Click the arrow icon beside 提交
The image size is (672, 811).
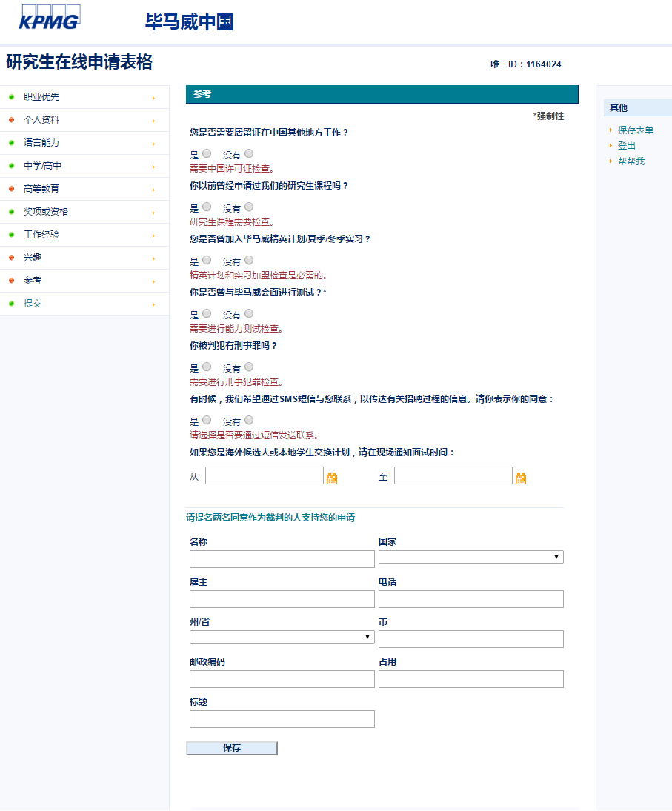click(x=153, y=304)
